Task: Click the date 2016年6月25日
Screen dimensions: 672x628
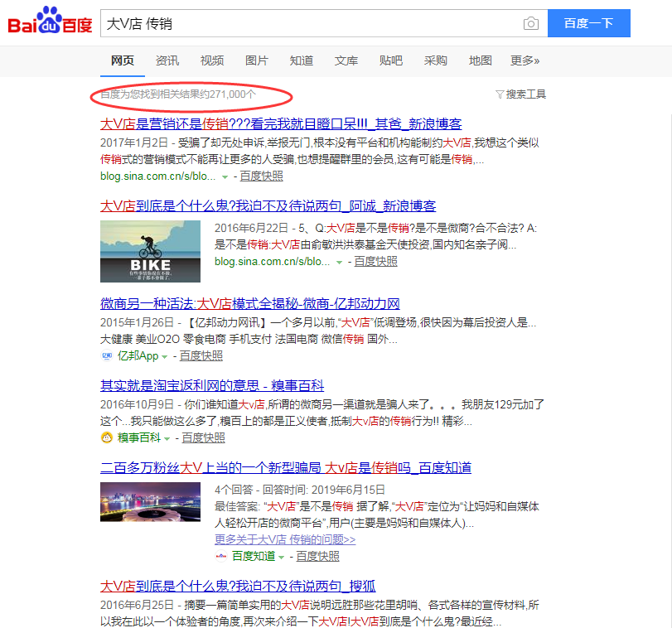Action: [x=138, y=605]
